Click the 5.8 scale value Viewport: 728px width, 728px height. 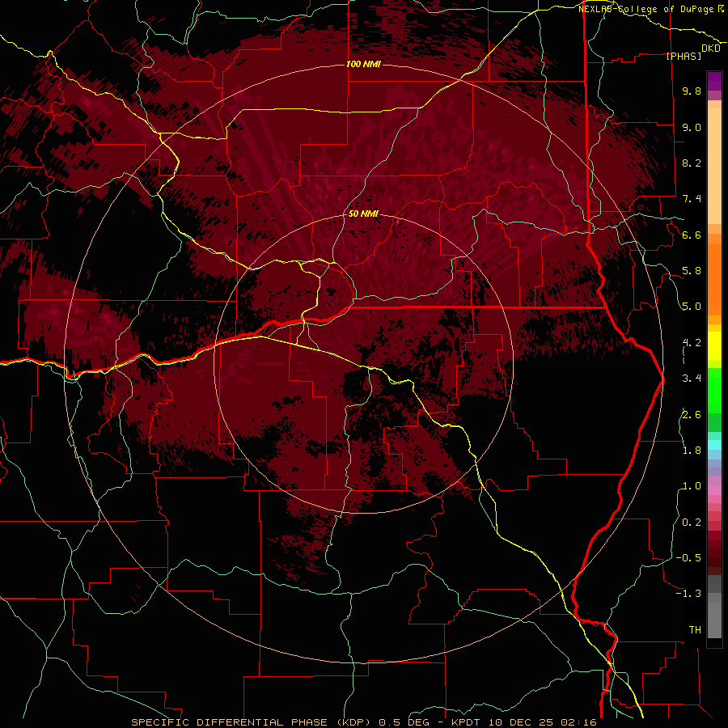(692, 271)
